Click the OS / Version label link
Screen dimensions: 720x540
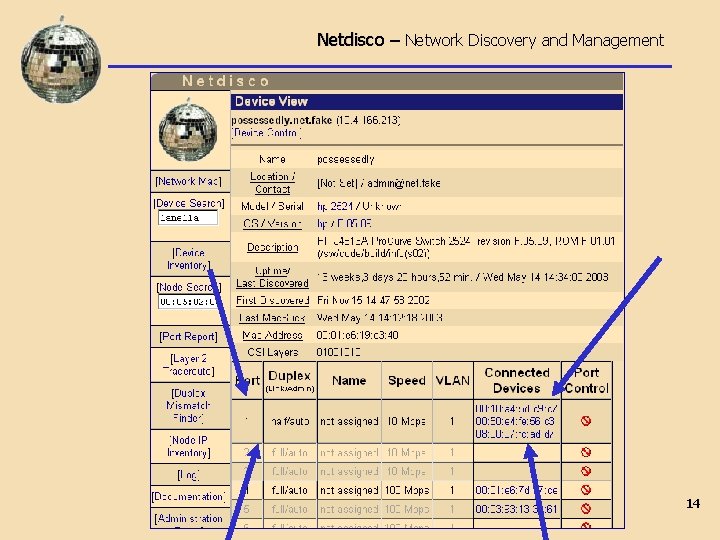(x=272, y=224)
